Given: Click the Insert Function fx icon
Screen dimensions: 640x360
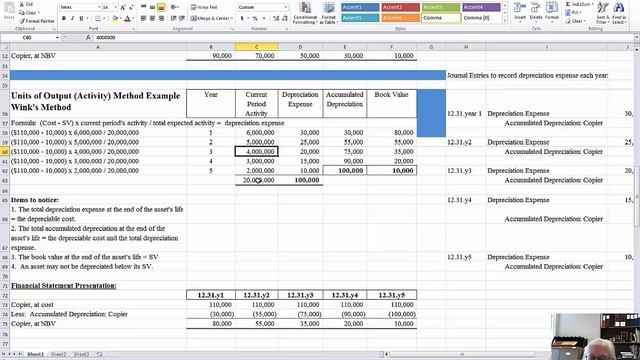Looking at the screenshot, I should pyautogui.click(x=88, y=38).
